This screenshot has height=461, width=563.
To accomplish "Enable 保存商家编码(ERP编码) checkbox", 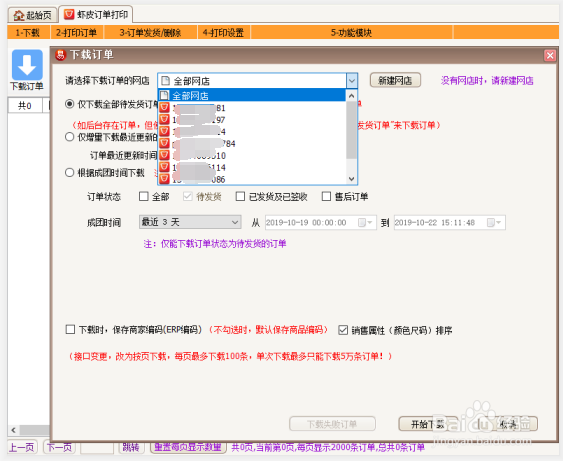I will coord(70,329).
